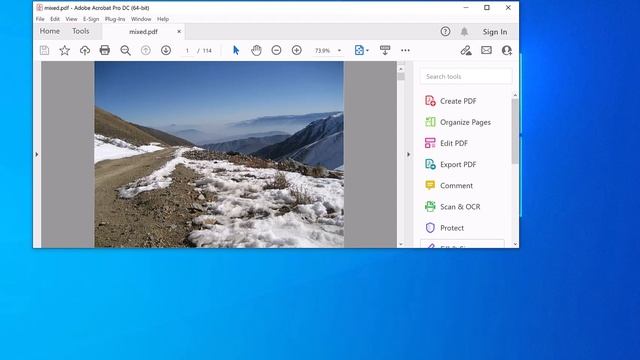The image size is (640, 360).
Task: Collapse the right tools pane
Action: 409,155
